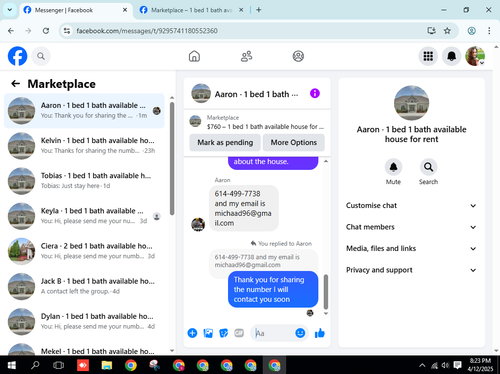Send a thumbs-up like
Screen dimensions: 500x374
(319, 333)
